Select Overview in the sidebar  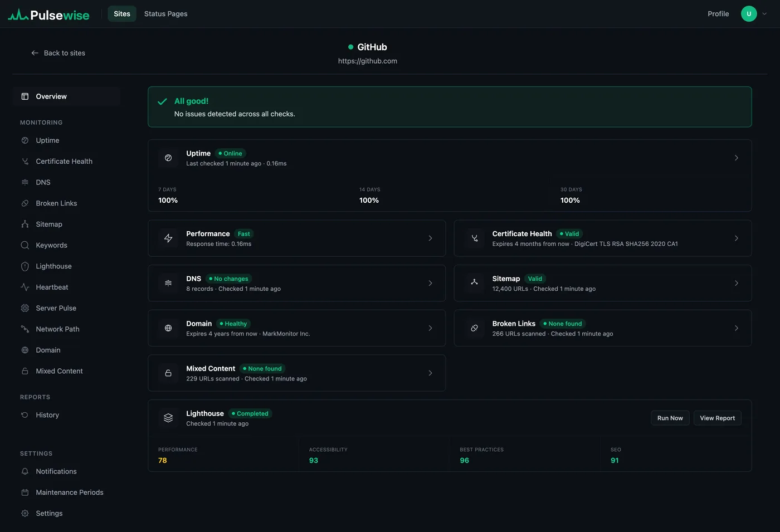67,96
